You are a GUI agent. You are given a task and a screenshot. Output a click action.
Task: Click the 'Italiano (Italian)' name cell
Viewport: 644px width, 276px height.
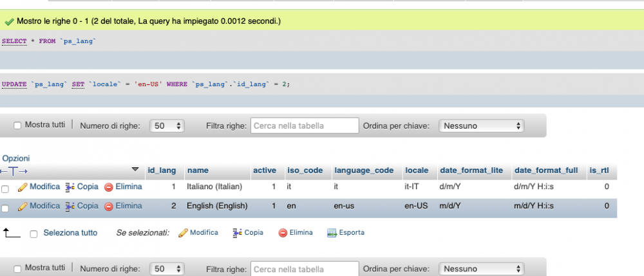coord(214,187)
